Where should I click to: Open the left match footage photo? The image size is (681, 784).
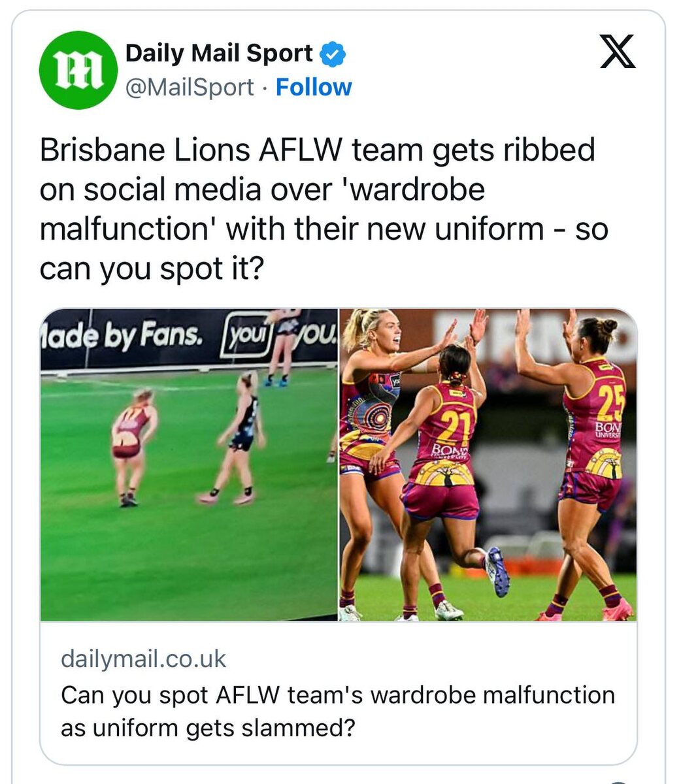(189, 465)
